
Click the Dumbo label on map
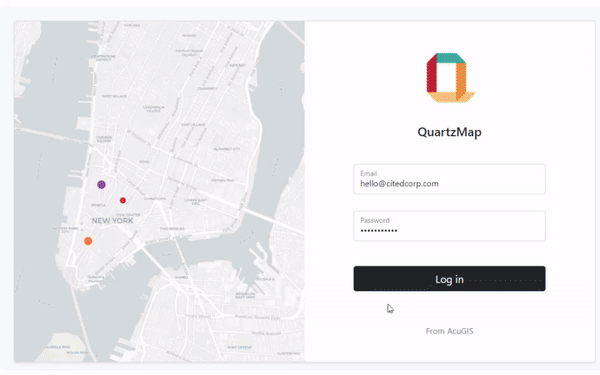click(x=181, y=277)
